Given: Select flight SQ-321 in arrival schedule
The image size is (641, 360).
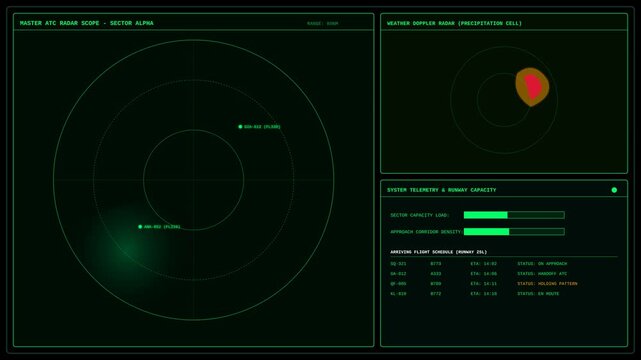Looking at the screenshot, I should point(504,264).
